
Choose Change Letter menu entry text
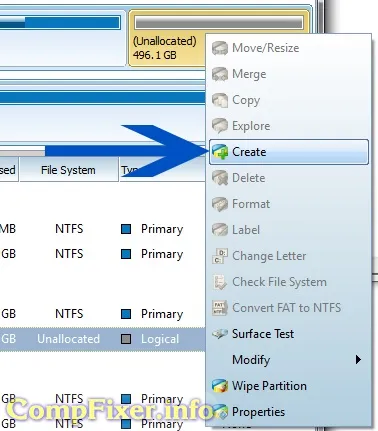point(269,256)
